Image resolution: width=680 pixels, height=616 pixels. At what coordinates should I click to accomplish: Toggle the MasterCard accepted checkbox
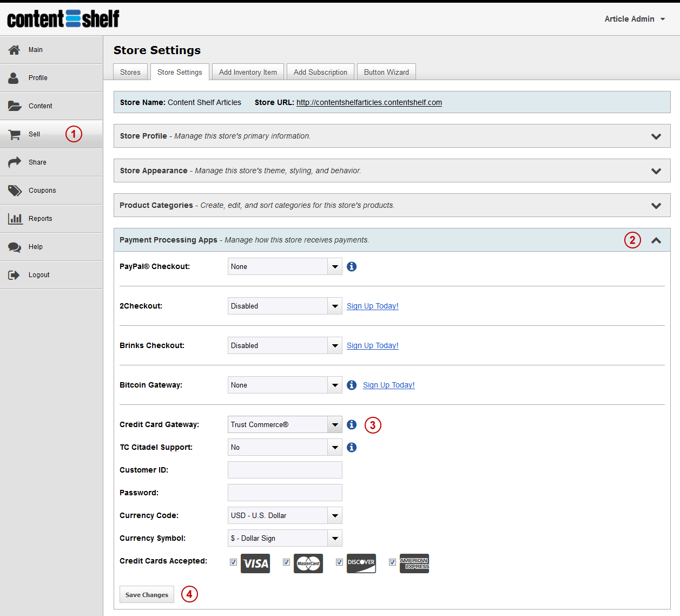click(x=286, y=562)
